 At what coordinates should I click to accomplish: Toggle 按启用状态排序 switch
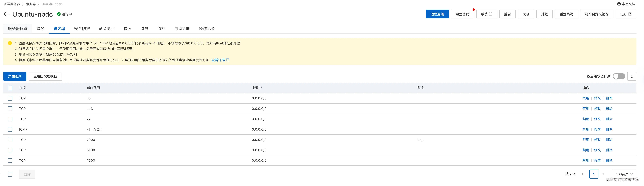coord(619,76)
